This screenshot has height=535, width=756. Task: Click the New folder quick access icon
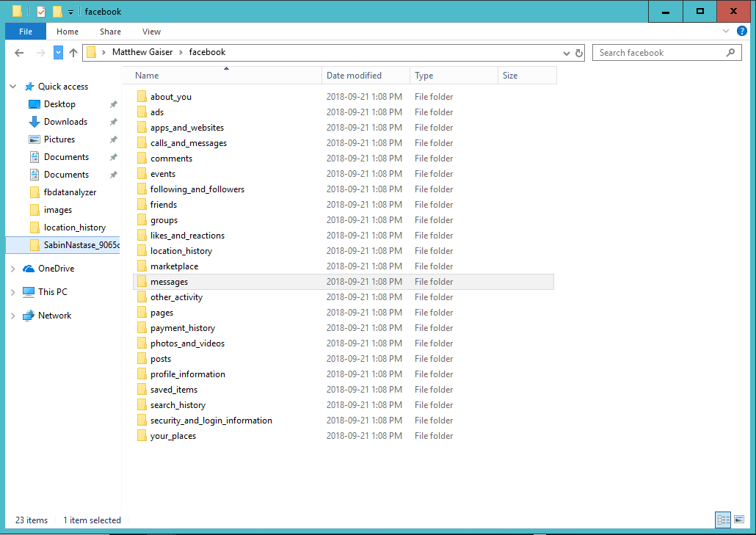[x=57, y=11]
